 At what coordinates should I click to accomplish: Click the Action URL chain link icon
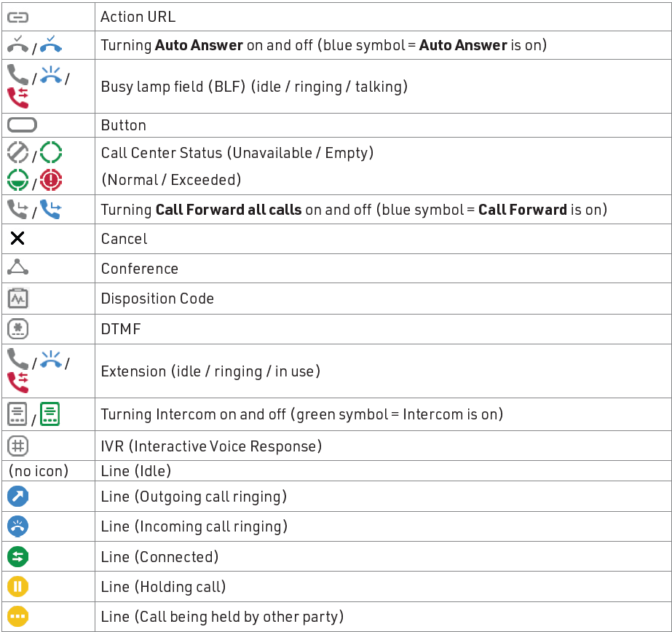(x=17, y=16)
